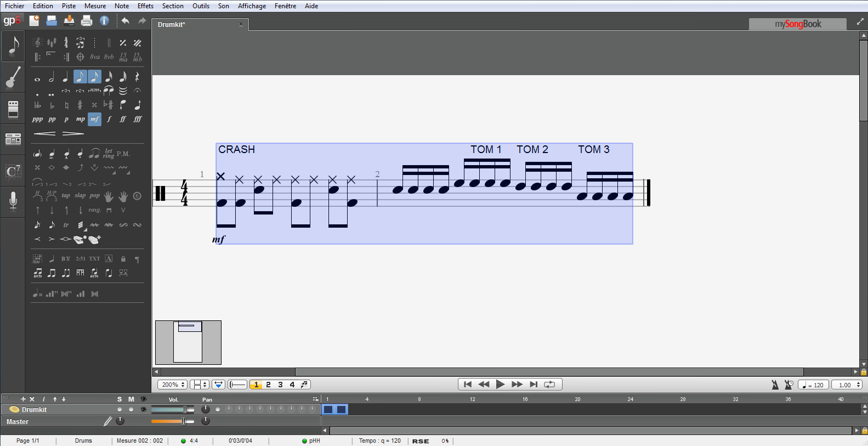
Task: Jump to the first bar
Action: [468, 385]
